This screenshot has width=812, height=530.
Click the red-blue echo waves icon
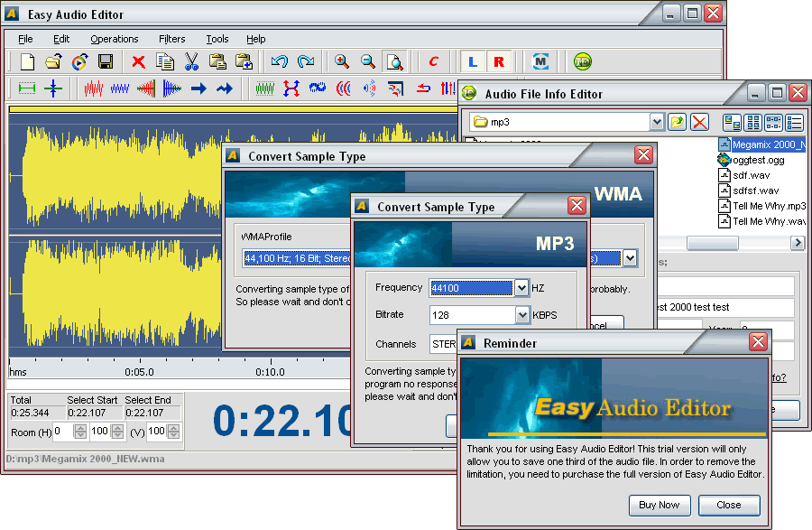click(x=344, y=88)
